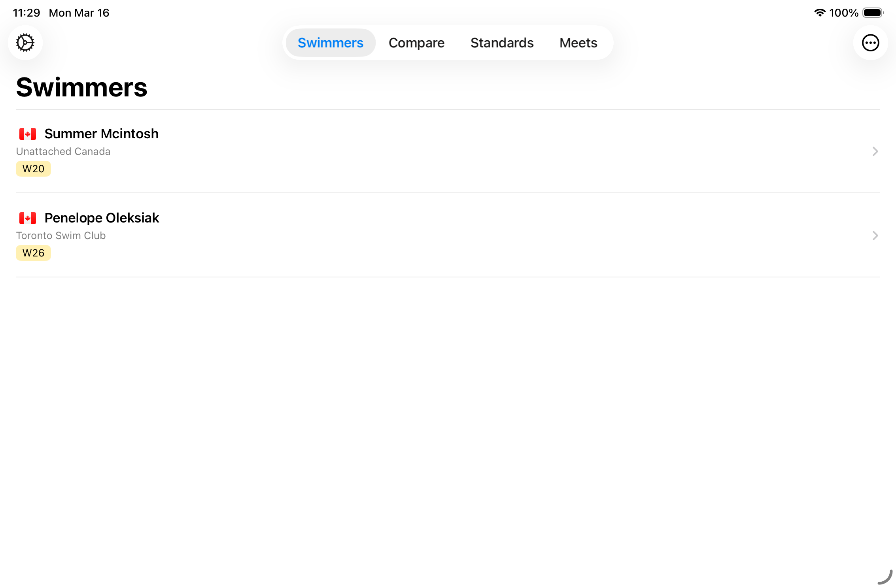Click the W26 age group badge
The height and width of the screenshot is (588, 896).
(x=33, y=253)
